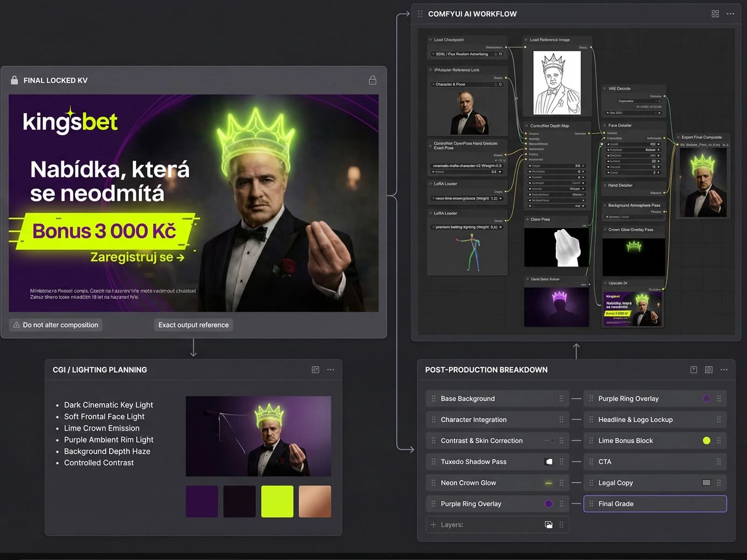
Task: Toggle Tuxedo Shadow Pass mask indicator
Action: tap(549, 462)
